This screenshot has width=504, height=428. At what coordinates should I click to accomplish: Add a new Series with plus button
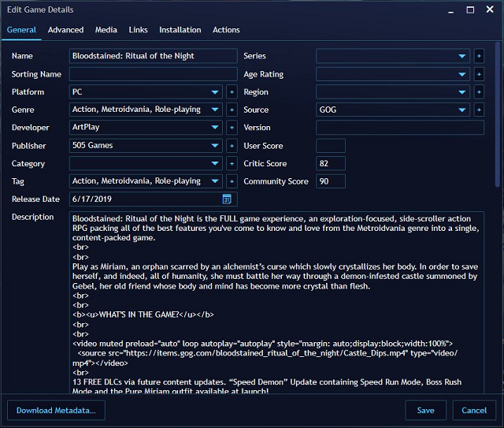[x=479, y=56]
